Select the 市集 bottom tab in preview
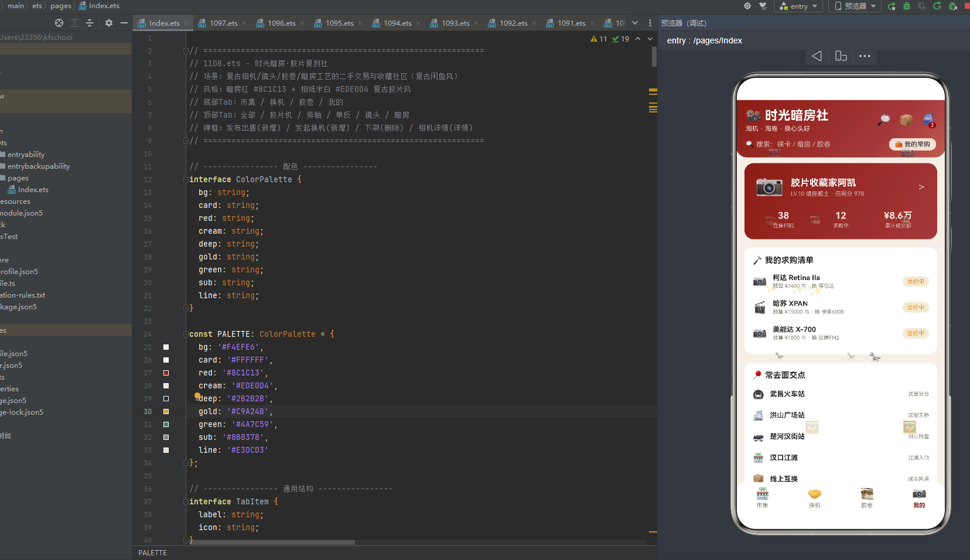Viewport: 970px width, 560px height. click(x=762, y=498)
